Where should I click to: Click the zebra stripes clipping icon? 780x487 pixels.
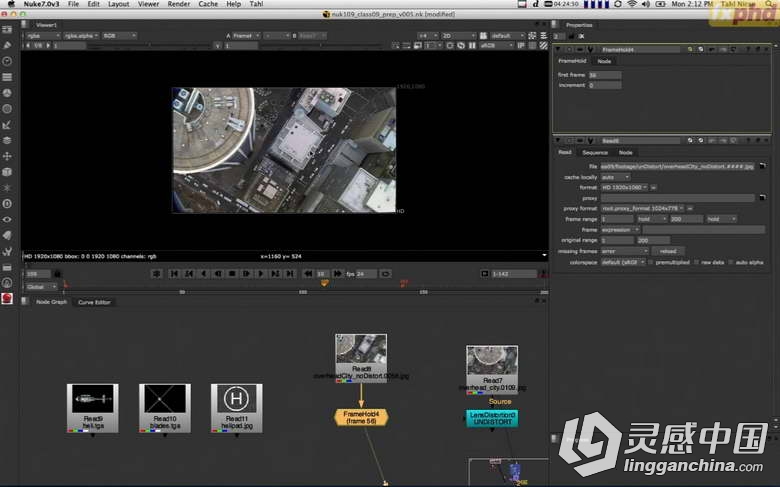pos(544,46)
